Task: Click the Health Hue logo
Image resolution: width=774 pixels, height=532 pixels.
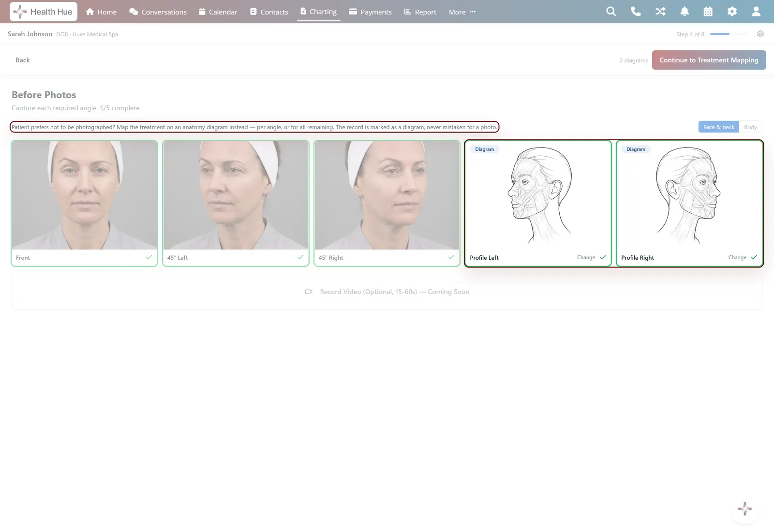Action: pyautogui.click(x=44, y=12)
